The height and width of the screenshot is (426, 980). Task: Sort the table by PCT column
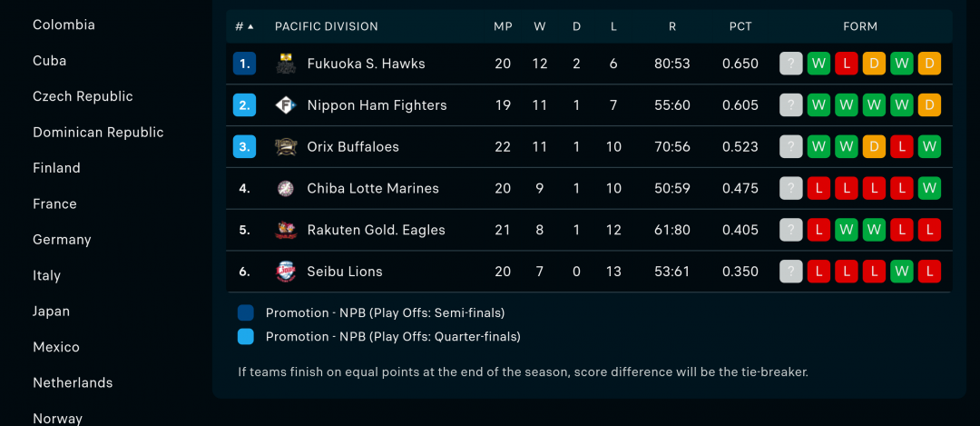(x=740, y=27)
